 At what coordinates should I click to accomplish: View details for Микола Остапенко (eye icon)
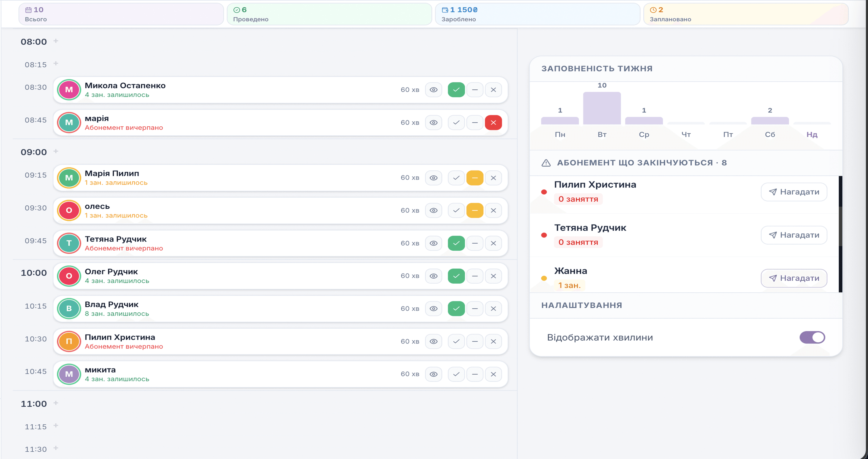pyautogui.click(x=434, y=90)
